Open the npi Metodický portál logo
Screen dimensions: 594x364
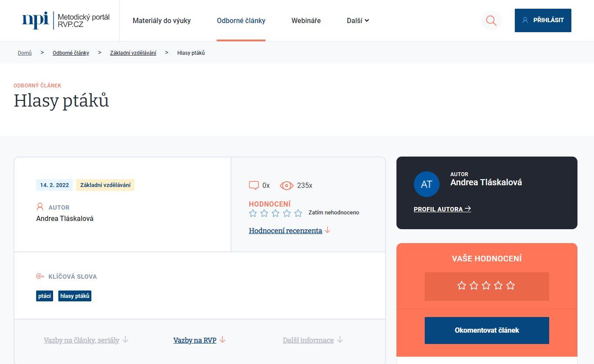click(66, 20)
